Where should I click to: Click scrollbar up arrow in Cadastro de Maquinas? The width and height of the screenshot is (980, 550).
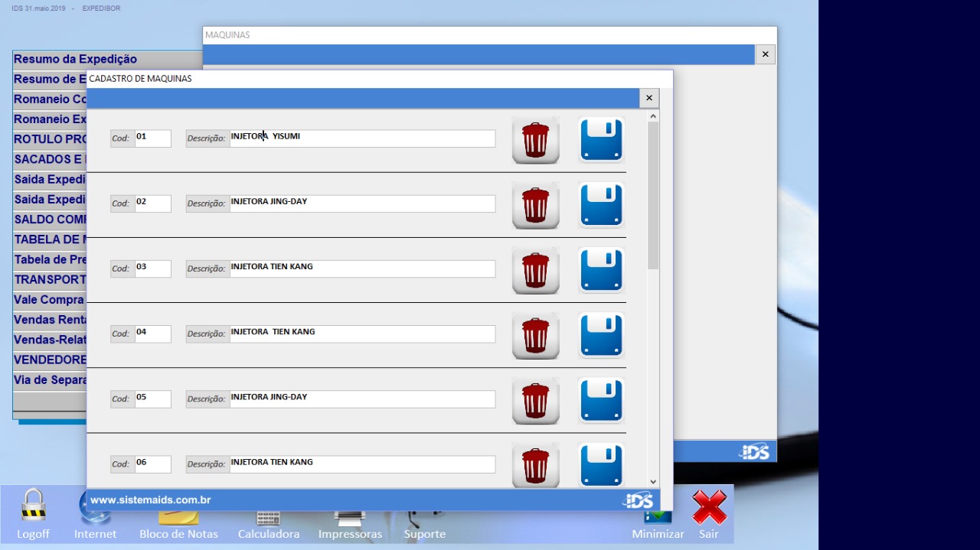(x=653, y=116)
